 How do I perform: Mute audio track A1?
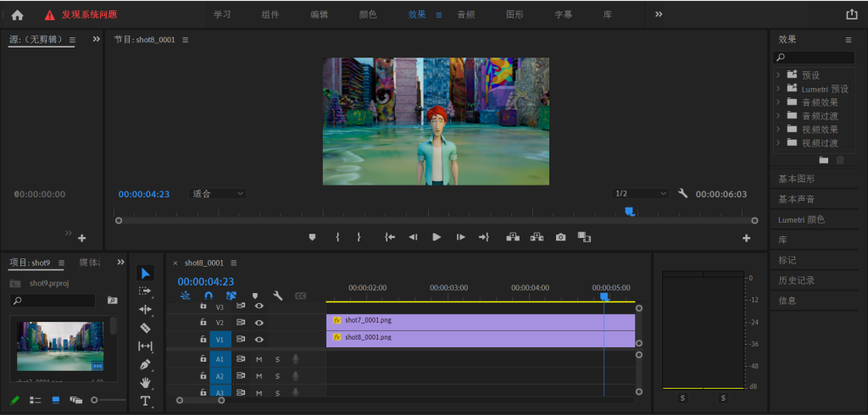click(x=259, y=360)
